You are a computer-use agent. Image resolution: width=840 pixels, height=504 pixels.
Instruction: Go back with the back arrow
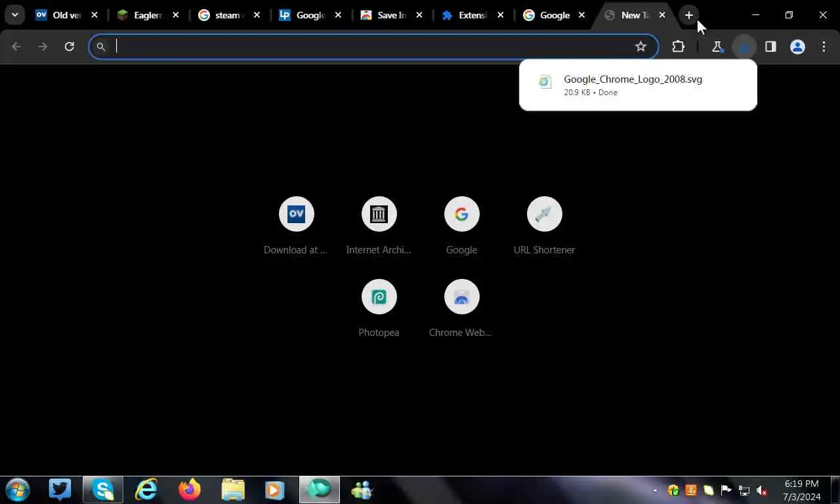pyautogui.click(x=16, y=47)
